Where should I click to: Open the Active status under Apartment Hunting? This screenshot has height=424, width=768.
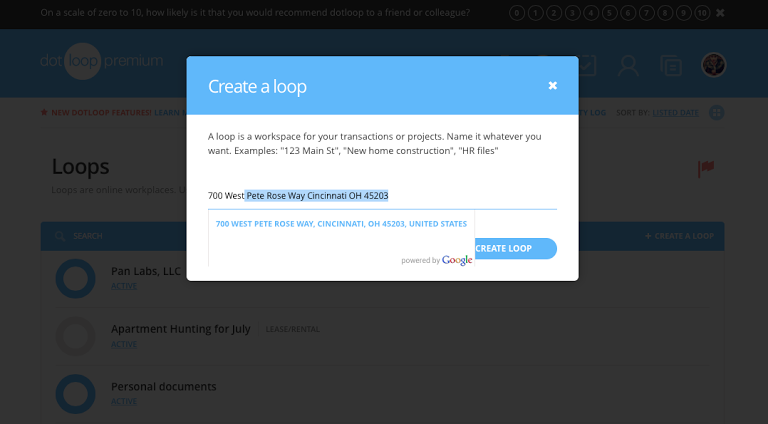pos(124,344)
